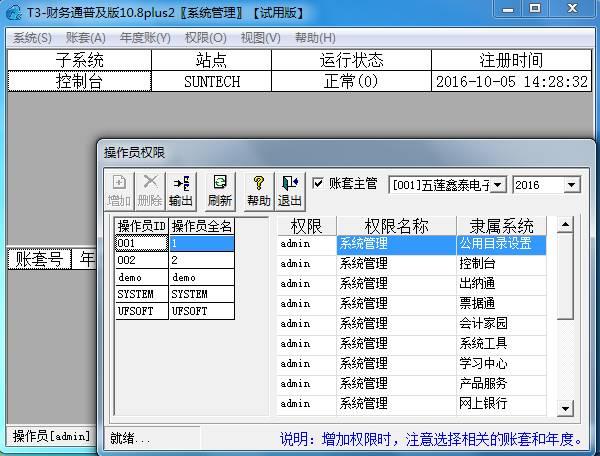Click the 权限名称 column header
This screenshot has width=600, height=456.
pyautogui.click(x=396, y=226)
